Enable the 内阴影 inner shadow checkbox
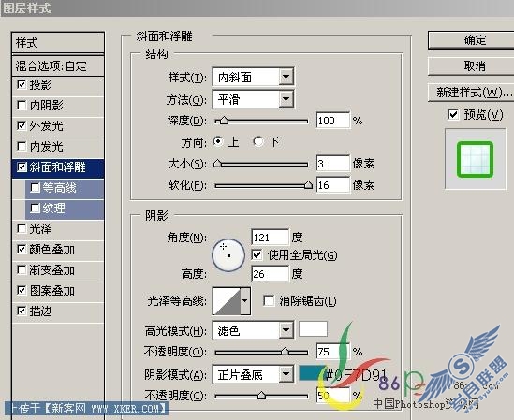Screen dimensions: 514x420 (22, 105)
